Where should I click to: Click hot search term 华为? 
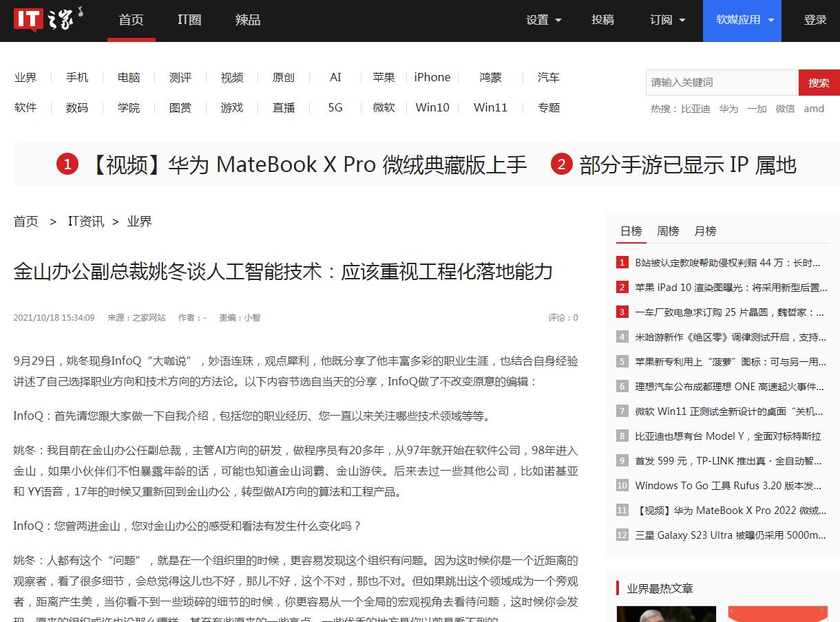point(728,109)
